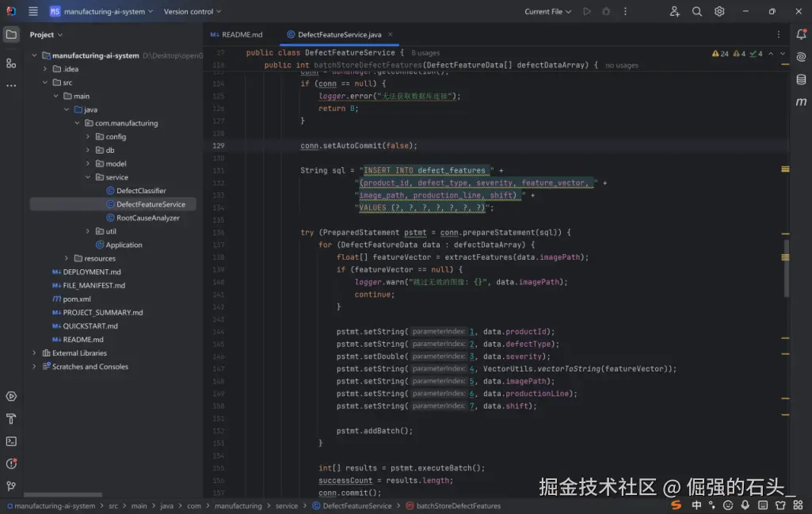The width and height of the screenshot is (812, 514).
Task: Open the Terminal tool window
Action: point(11,441)
